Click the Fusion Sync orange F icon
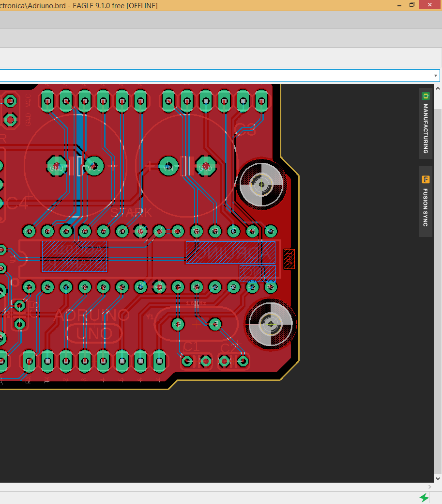 click(426, 179)
